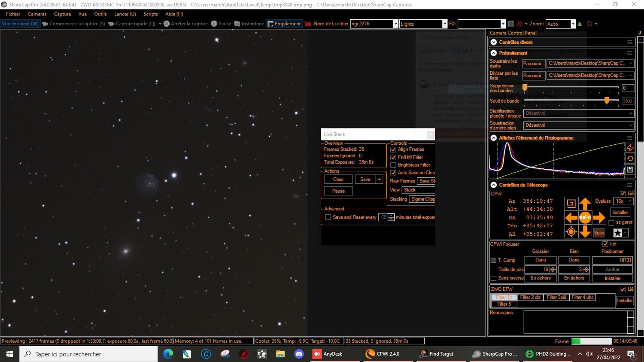Switch to the Filter 2 cls tab

pyautogui.click(x=530, y=297)
